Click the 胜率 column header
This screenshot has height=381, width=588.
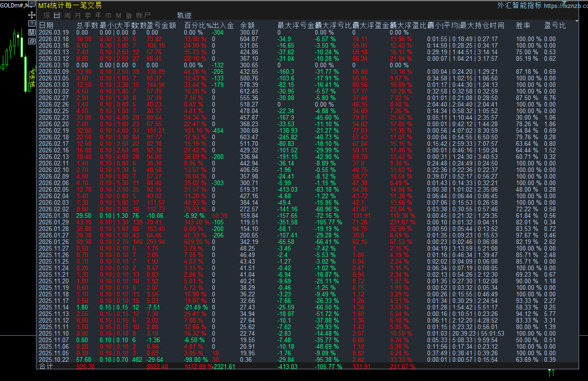(523, 25)
